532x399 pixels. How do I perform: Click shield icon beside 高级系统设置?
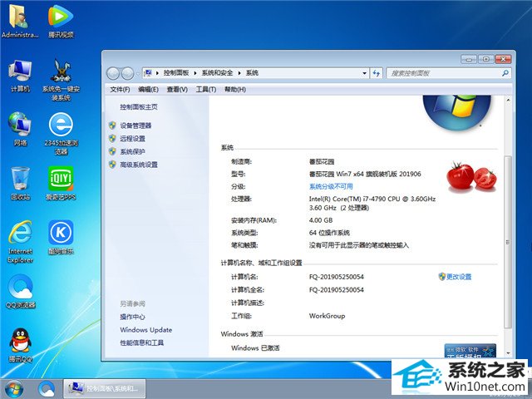coord(112,165)
